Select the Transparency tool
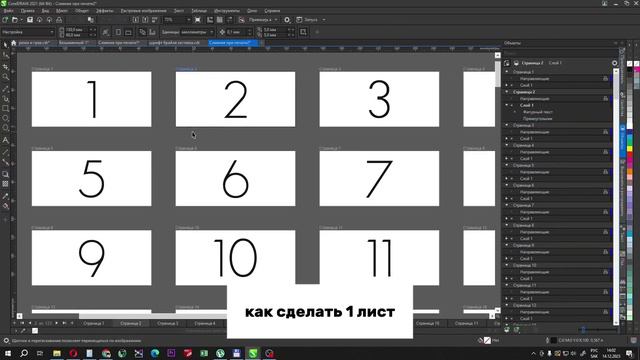This screenshot has width=640, height=360. pyautogui.click(x=5, y=184)
